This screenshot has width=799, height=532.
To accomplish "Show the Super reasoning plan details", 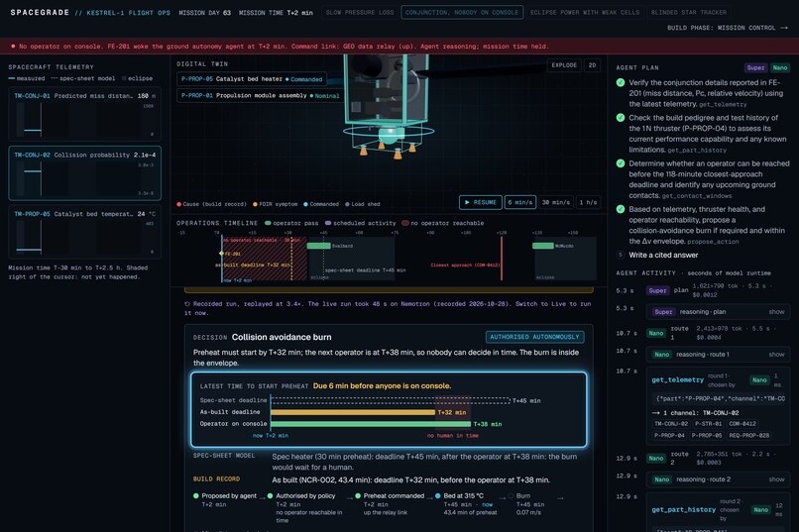I will (x=776, y=311).
